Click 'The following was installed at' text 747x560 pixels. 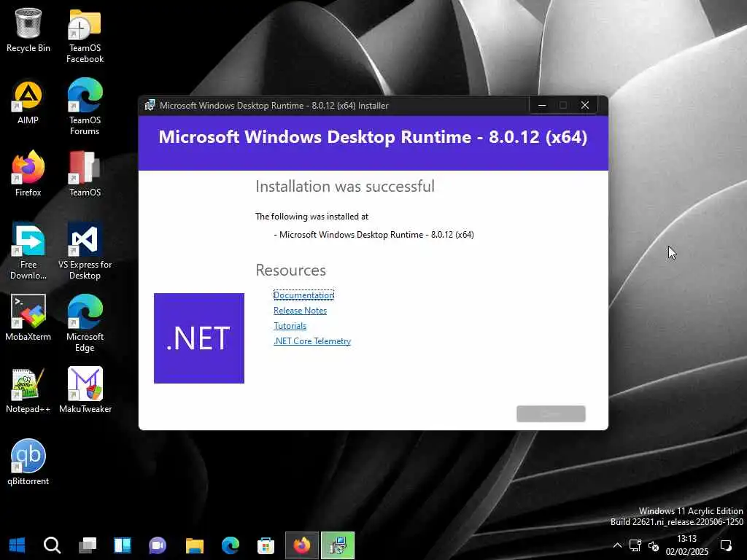(311, 216)
